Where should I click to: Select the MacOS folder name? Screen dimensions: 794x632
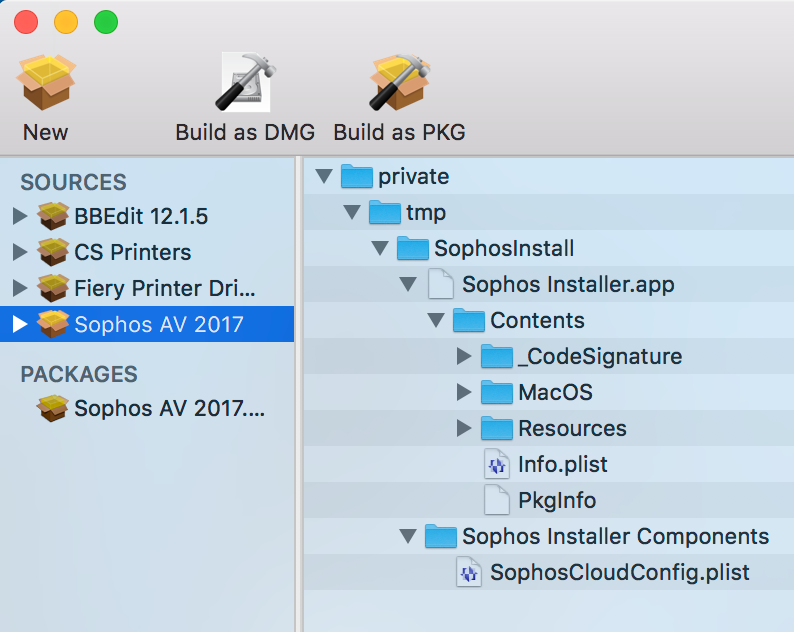click(555, 392)
